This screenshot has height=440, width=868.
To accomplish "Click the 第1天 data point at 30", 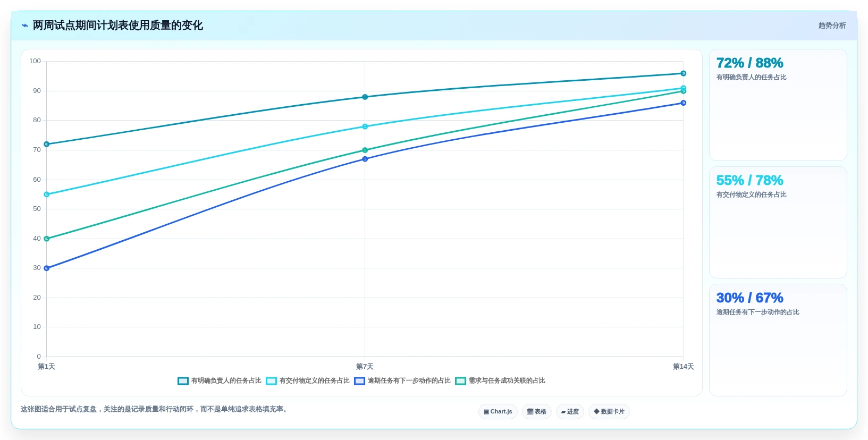I will coord(47,268).
